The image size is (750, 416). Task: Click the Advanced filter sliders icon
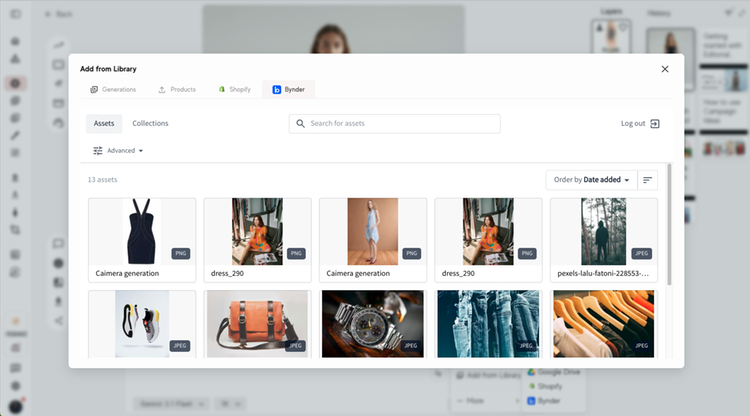98,151
